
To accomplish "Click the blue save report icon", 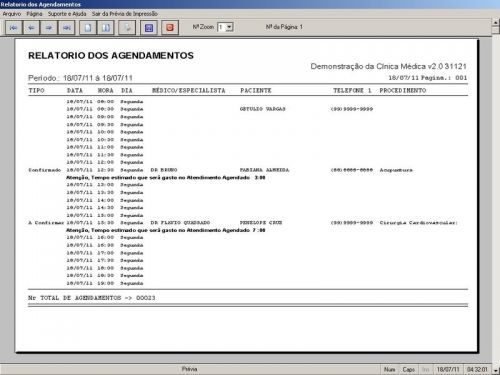I will tap(149, 28).
